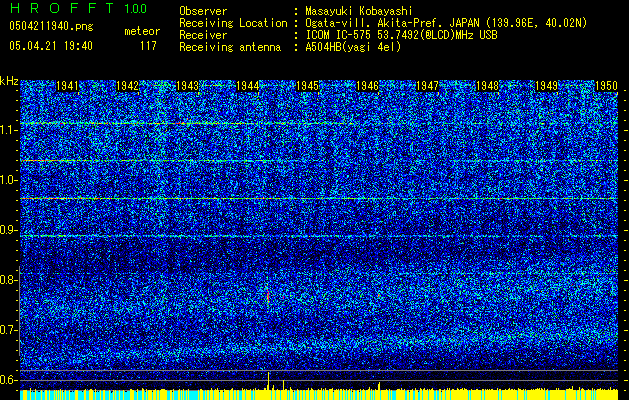
Task: Click the Ogata-vill. Akita-Pref. JAPAN location text
Action: tap(446, 23)
